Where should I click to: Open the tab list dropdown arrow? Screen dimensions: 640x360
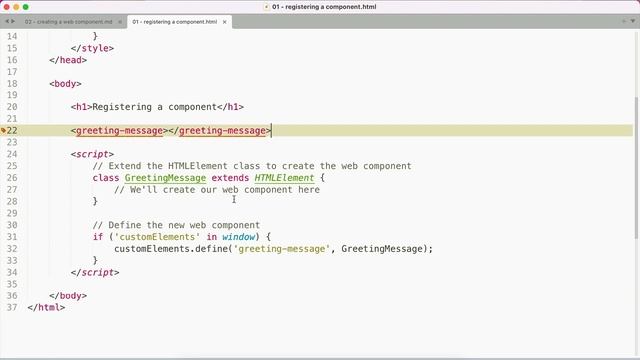coord(633,21)
